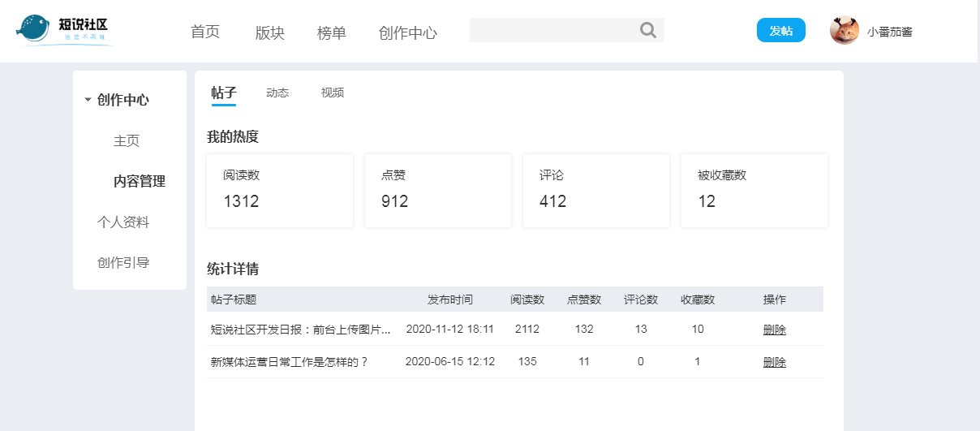This screenshot has height=431, width=980.
Task: Select 内容管理 in the sidebar
Action: pos(140,182)
